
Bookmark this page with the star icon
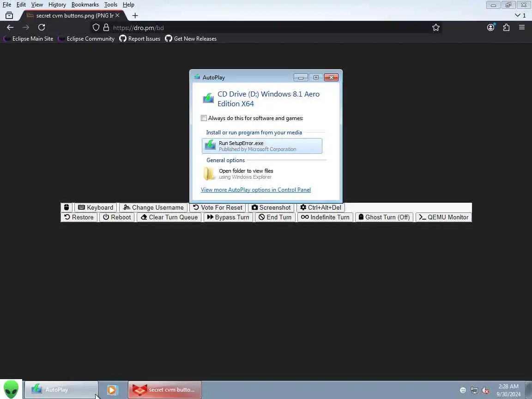tap(436, 28)
